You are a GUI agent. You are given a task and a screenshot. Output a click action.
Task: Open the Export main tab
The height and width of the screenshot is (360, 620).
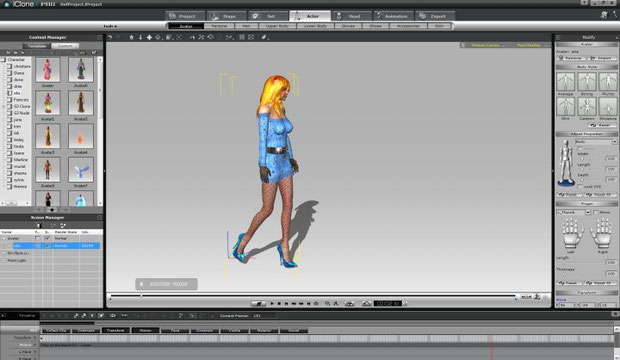pos(436,16)
